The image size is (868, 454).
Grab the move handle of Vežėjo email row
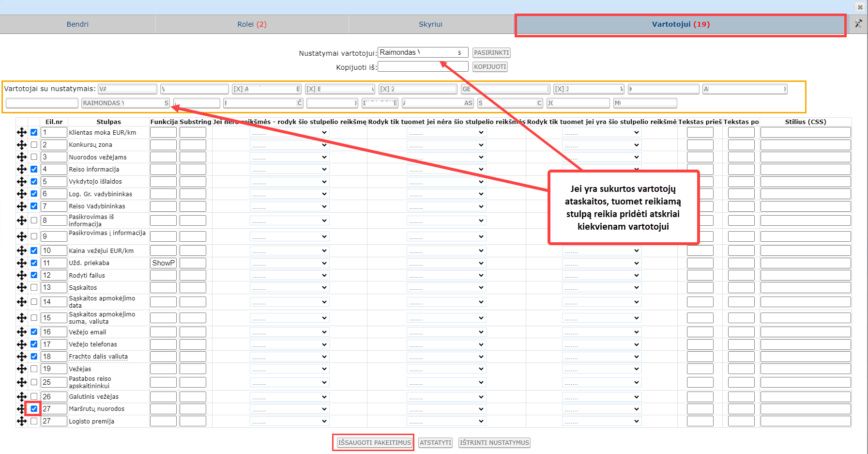click(22, 332)
